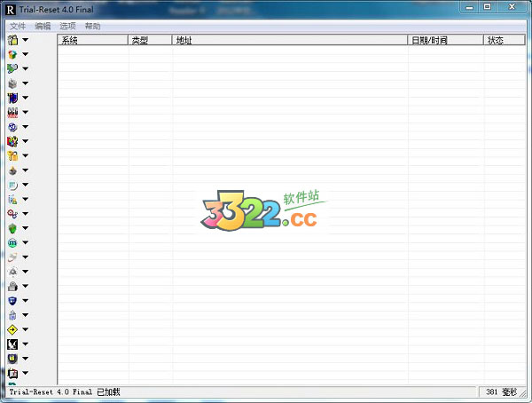Click the solid gray padlock icon
532x403 pixels.
click(12, 286)
